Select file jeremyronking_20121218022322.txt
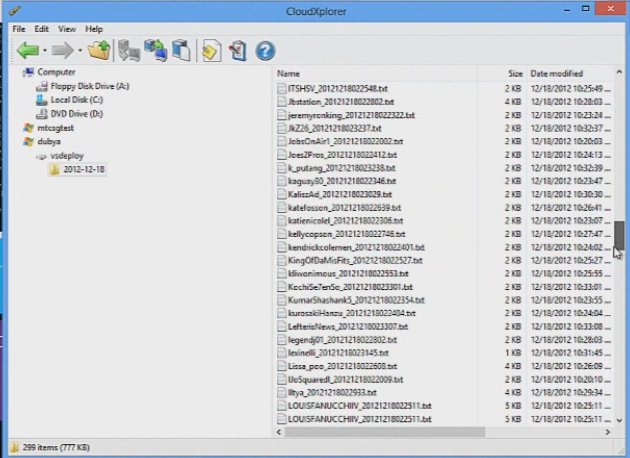This screenshot has height=458, width=630. [351, 115]
